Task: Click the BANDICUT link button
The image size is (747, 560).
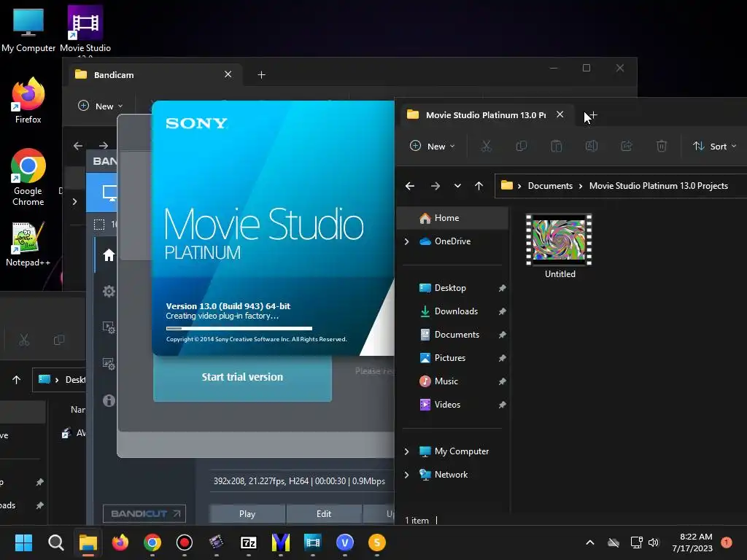Action: [x=144, y=514]
